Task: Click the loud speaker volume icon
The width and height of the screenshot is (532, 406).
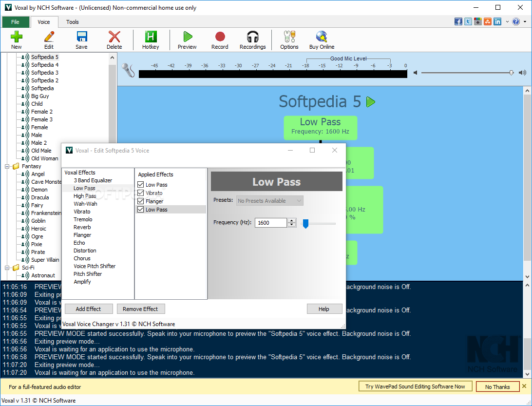Action: coord(522,73)
